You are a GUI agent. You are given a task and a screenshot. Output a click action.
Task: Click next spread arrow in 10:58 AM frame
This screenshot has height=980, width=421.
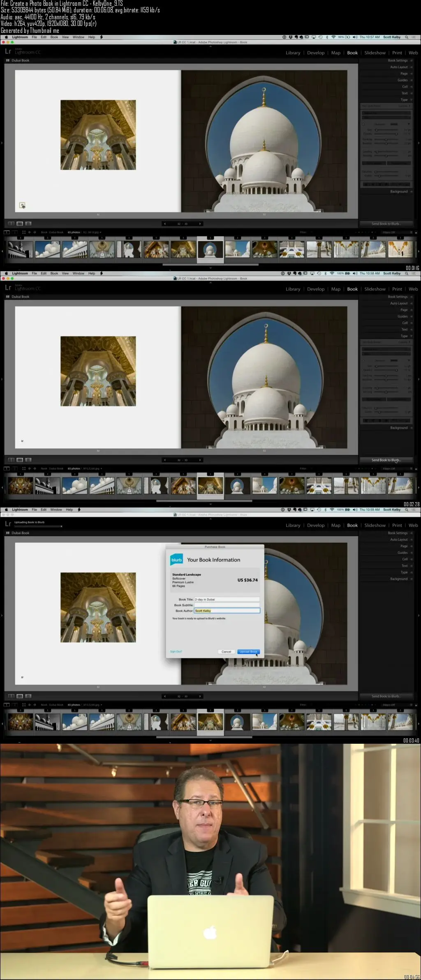(200, 460)
